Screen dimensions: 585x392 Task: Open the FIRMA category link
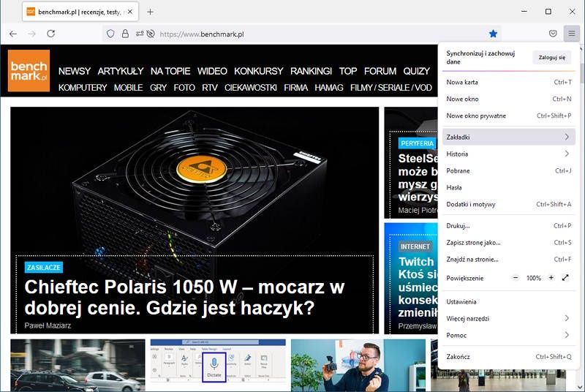(x=296, y=88)
